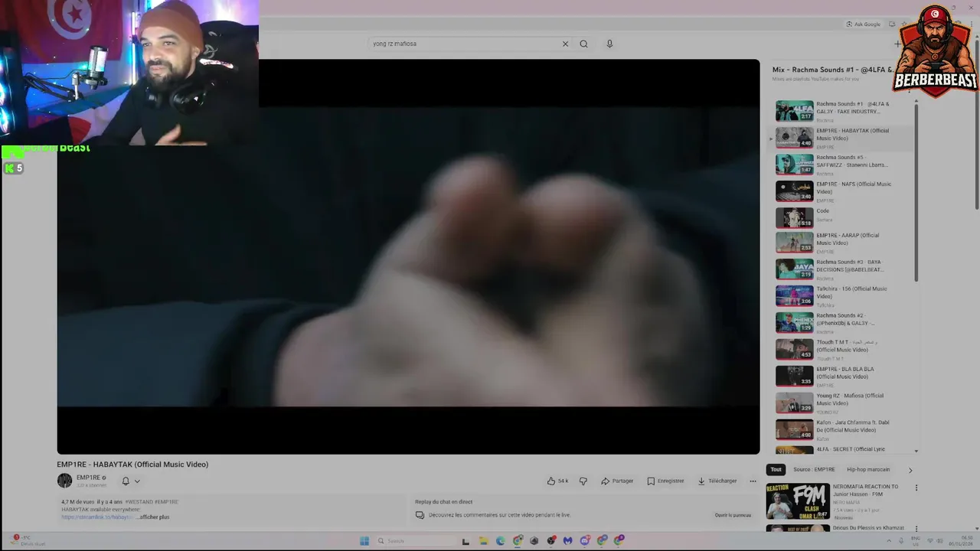Expand description with afficher plus
Image resolution: width=980 pixels, height=551 pixels.
154,517
